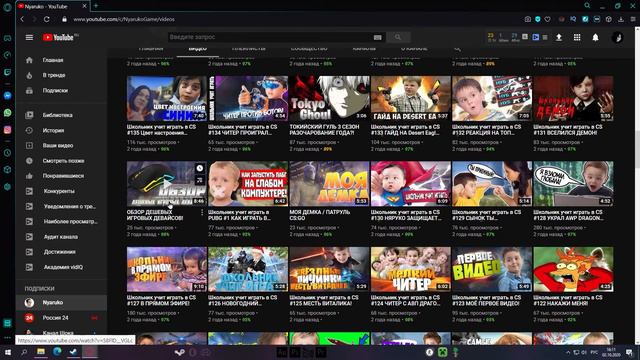Open Аудит канала in the sidebar
The image size is (640, 360).
coord(61,237)
